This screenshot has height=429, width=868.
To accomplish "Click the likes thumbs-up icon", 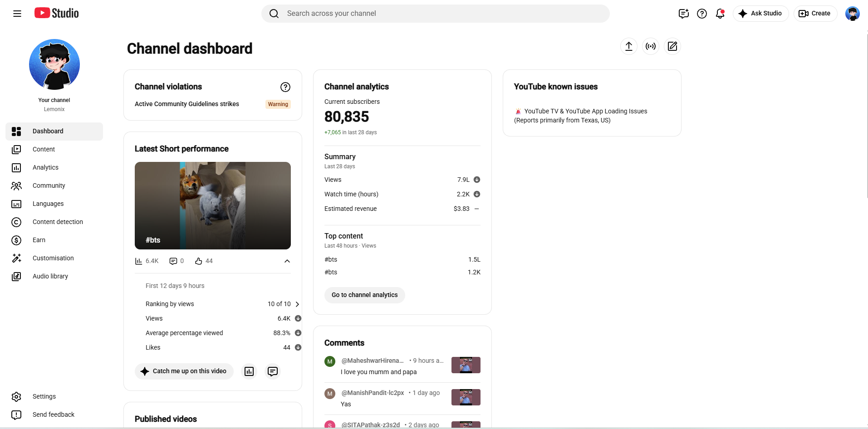I will coord(199,261).
